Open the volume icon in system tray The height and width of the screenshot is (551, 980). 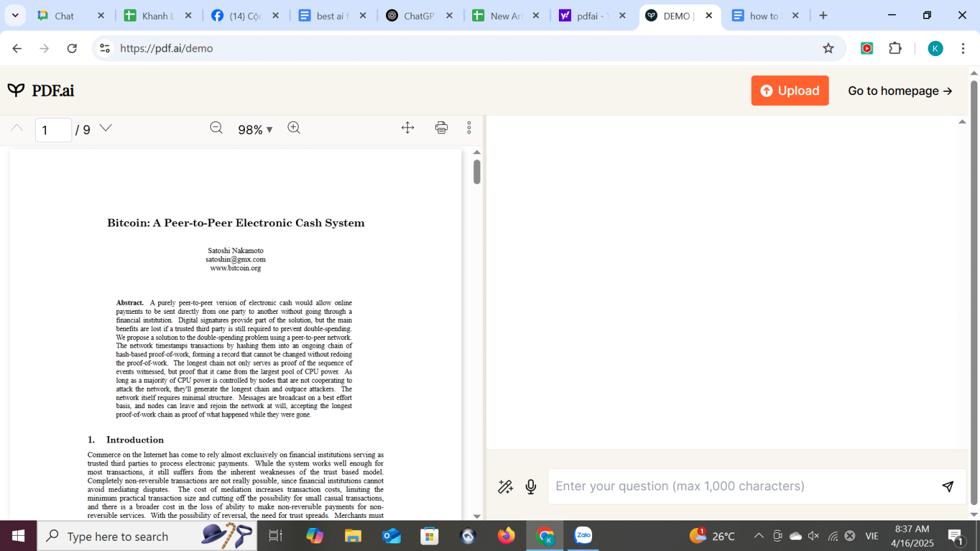(813, 536)
